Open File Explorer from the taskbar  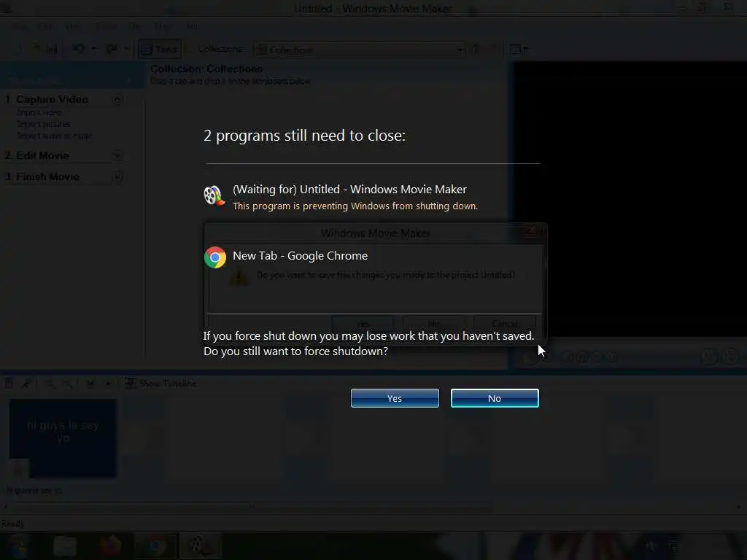pos(65,546)
